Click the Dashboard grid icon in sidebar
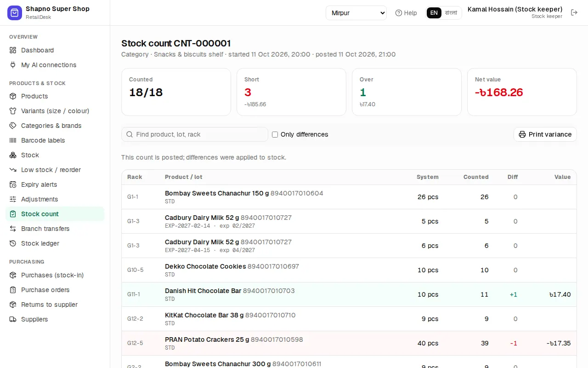 click(13, 50)
